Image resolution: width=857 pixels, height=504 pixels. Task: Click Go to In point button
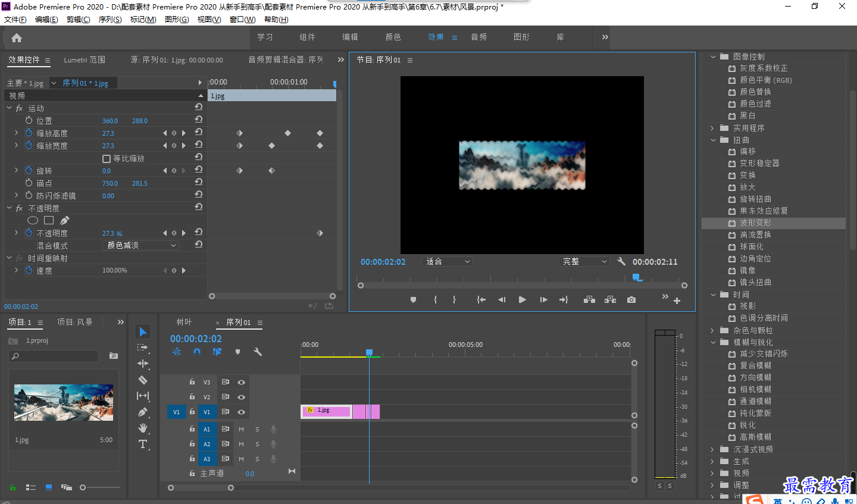click(481, 300)
